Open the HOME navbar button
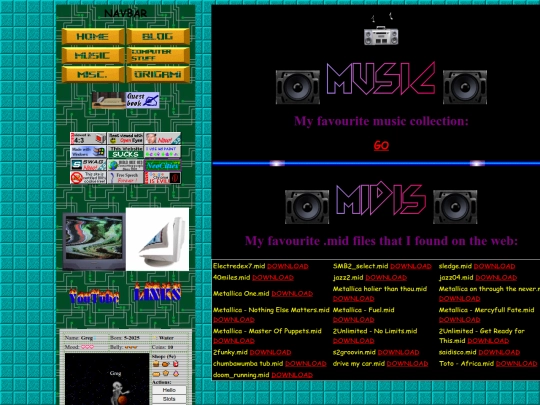Screen dimensions: 540x405 click(93, 36)
